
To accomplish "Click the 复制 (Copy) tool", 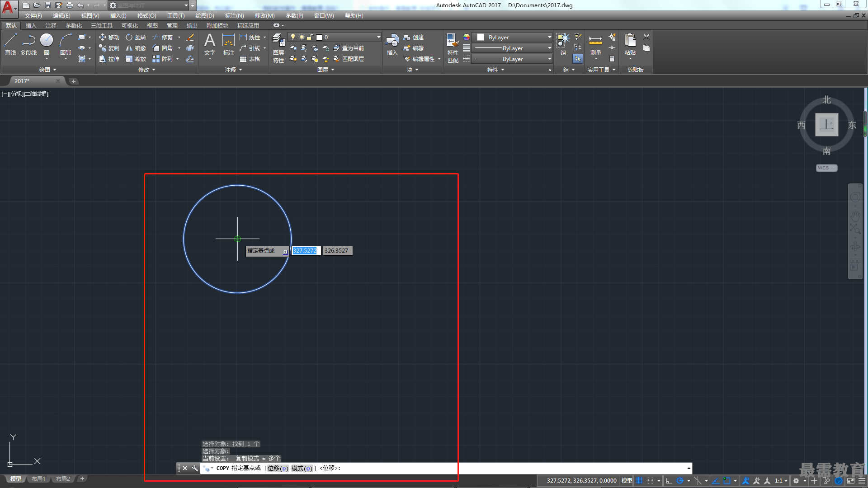I will click(109, 48).
